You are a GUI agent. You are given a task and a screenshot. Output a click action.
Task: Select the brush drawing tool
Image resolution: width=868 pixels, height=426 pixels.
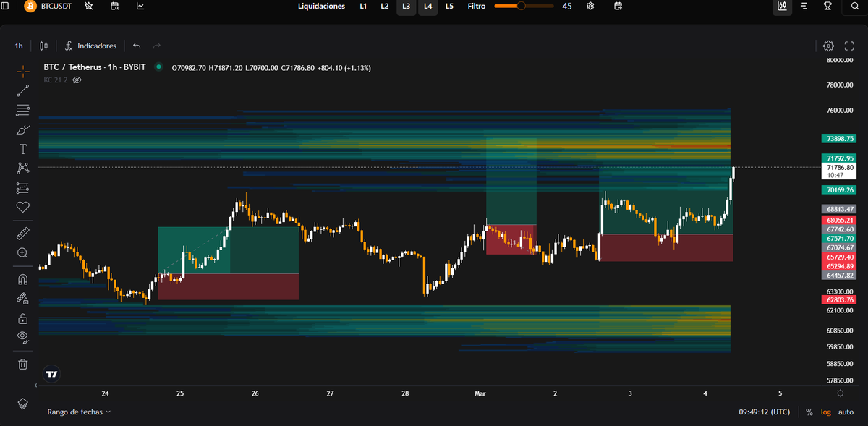click(x=23, y=129)
